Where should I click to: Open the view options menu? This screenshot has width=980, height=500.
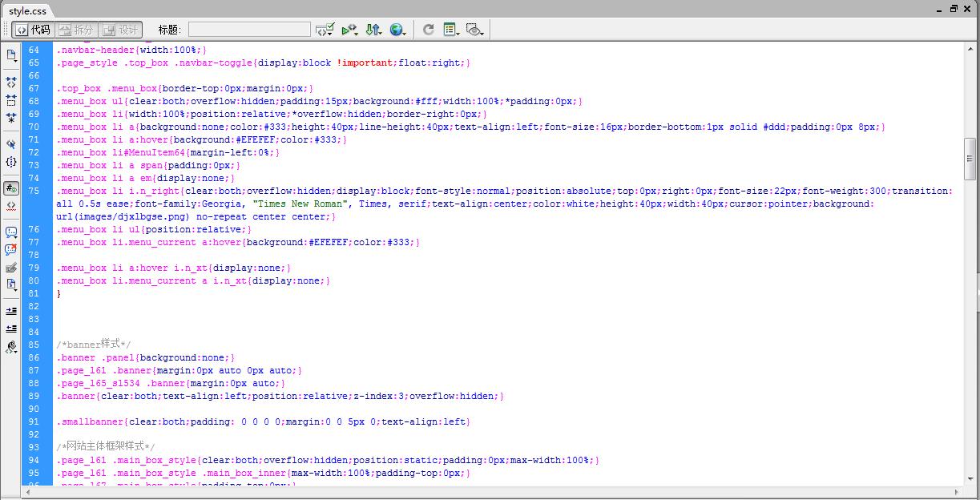451,30
